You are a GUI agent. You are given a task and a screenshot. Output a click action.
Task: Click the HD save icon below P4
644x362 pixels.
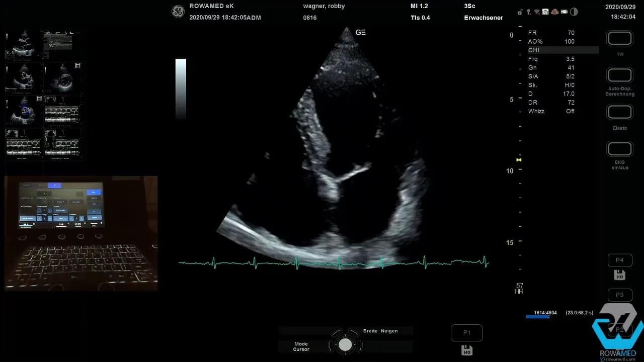pos(620,275)
